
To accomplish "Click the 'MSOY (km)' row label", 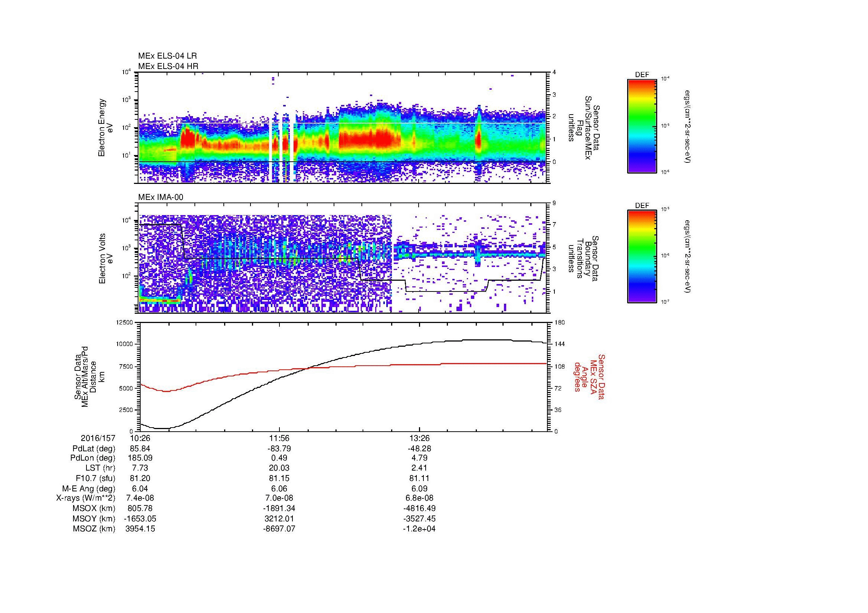I will point(94,518).
